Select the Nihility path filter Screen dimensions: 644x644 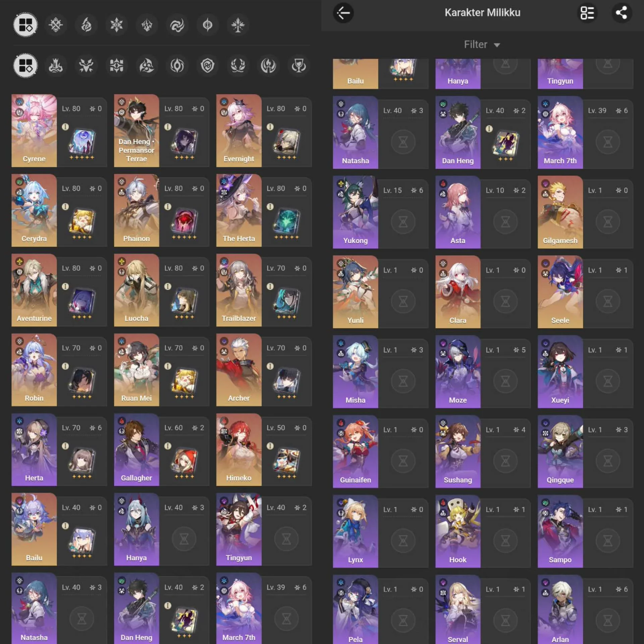click(177, 65)
